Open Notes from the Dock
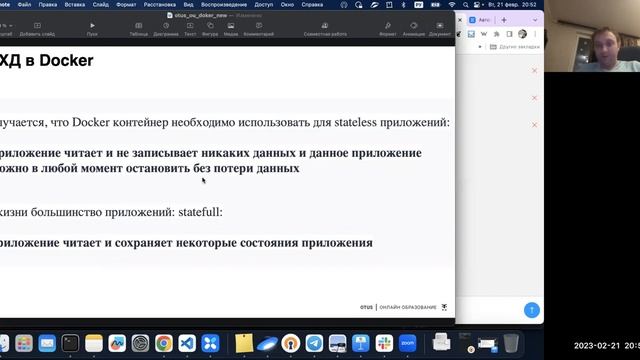The width and height of the screenshot is (640, 360). tap(94, 343)
